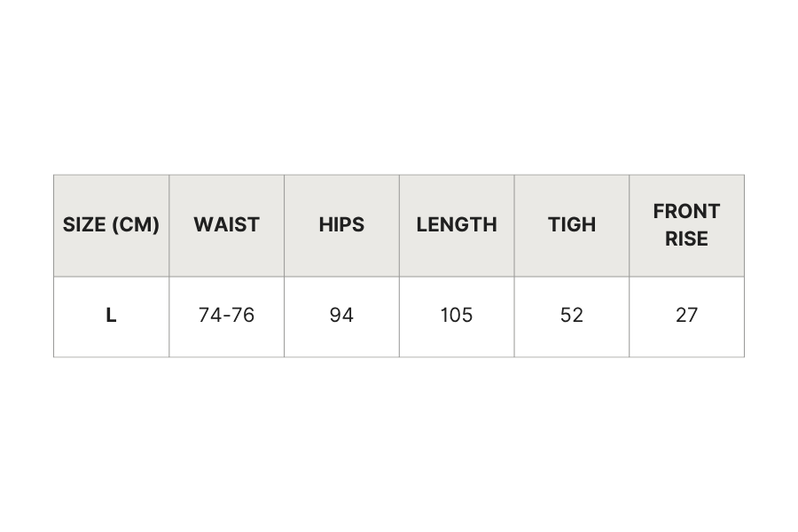The image size is (798, 532).
Task: Click the WAIST column header
Action: [226, 225]
